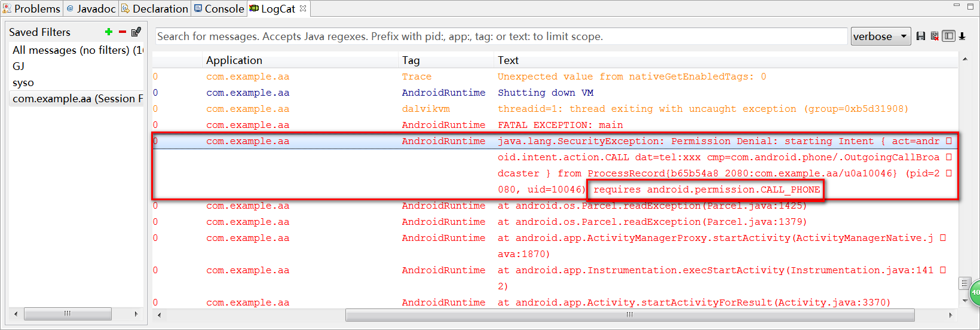Delete selected filter with red minus icon

pos(122,32)
